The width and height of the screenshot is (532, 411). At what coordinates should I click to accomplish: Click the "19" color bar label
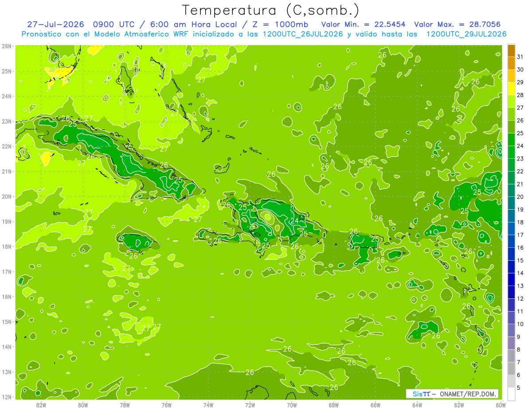520,210
